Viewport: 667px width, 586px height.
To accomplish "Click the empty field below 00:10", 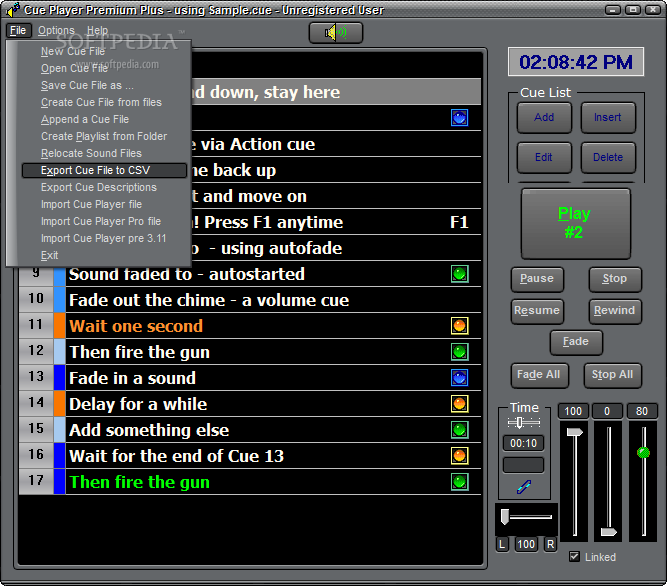I will click(x=523, y=465).
